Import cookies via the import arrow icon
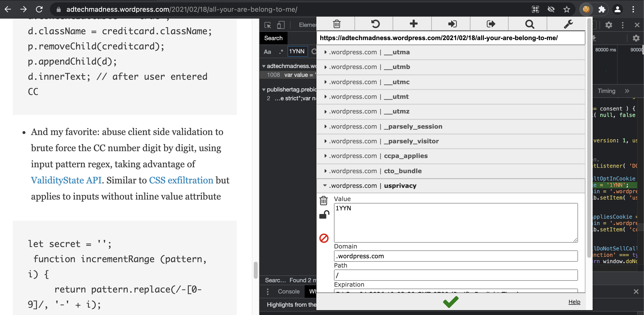644x315 pixels. click(x=452, y=24)
